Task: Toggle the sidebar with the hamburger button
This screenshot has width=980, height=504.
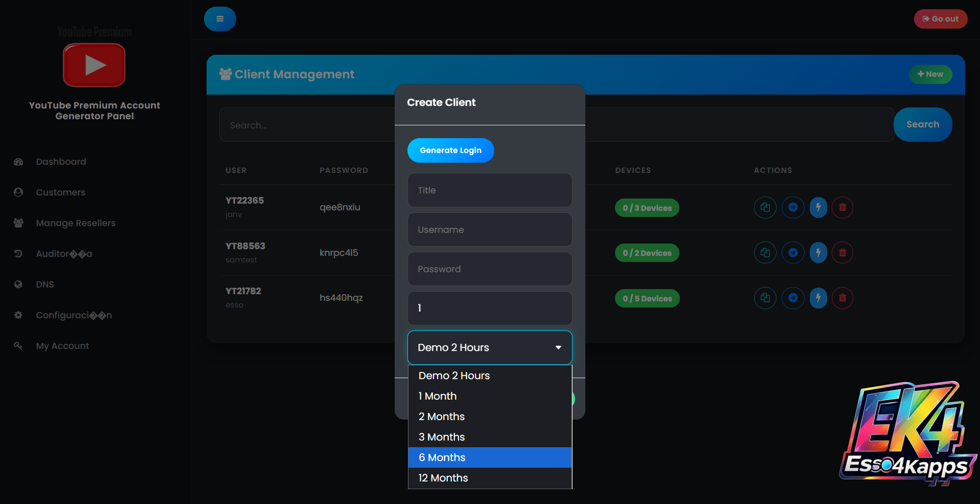Action: (220, 19)
